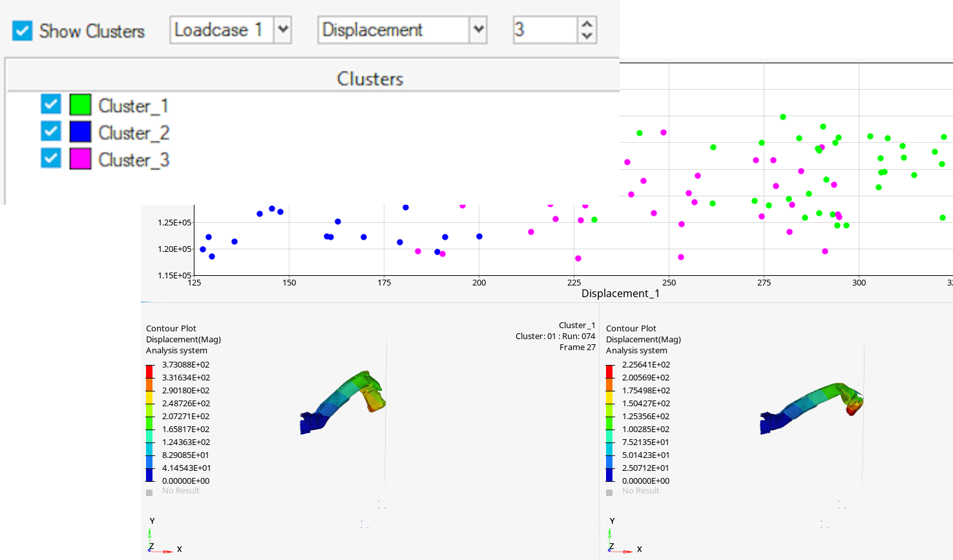
Task: Uncheck the Cluster_2 visibility checkbox
Action: coord(50,132)
